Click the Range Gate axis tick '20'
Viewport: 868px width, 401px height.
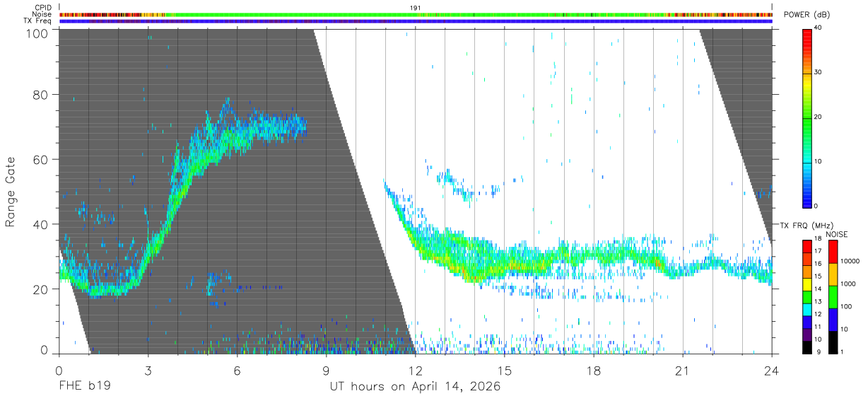(x=42, y=289)
